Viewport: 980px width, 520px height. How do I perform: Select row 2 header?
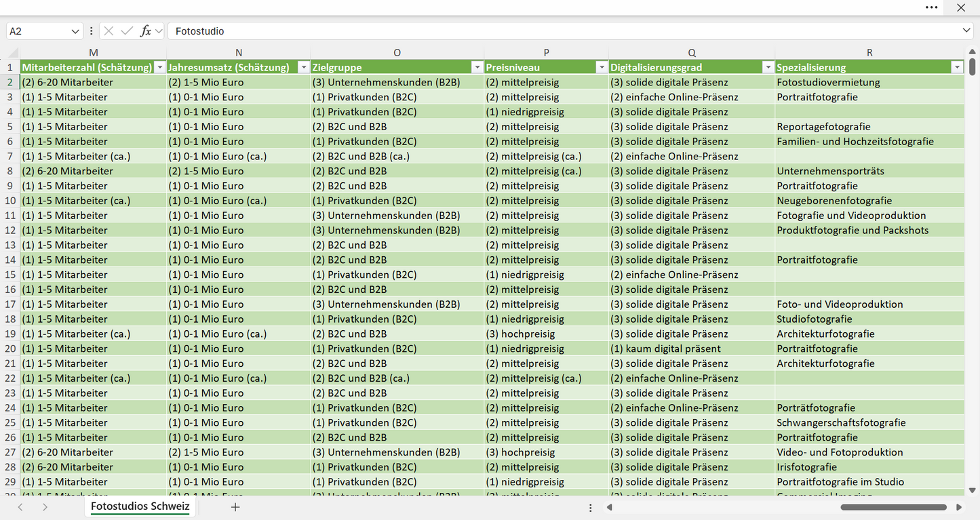[10, 82]
